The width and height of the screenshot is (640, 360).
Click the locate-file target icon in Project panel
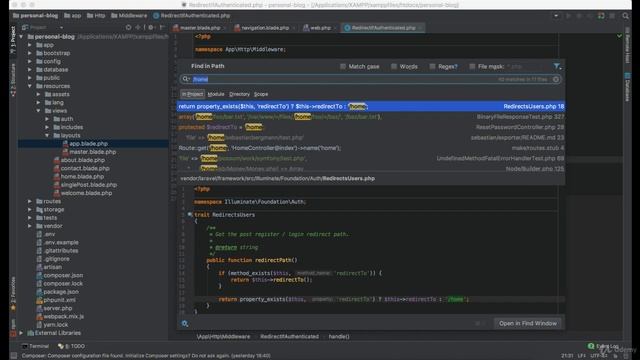tap(129, 27)
